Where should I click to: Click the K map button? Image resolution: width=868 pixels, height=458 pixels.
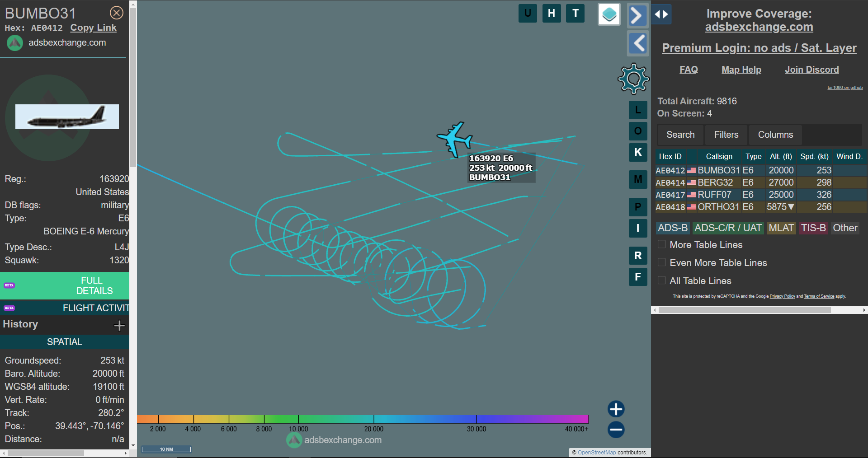click(638, 152)
